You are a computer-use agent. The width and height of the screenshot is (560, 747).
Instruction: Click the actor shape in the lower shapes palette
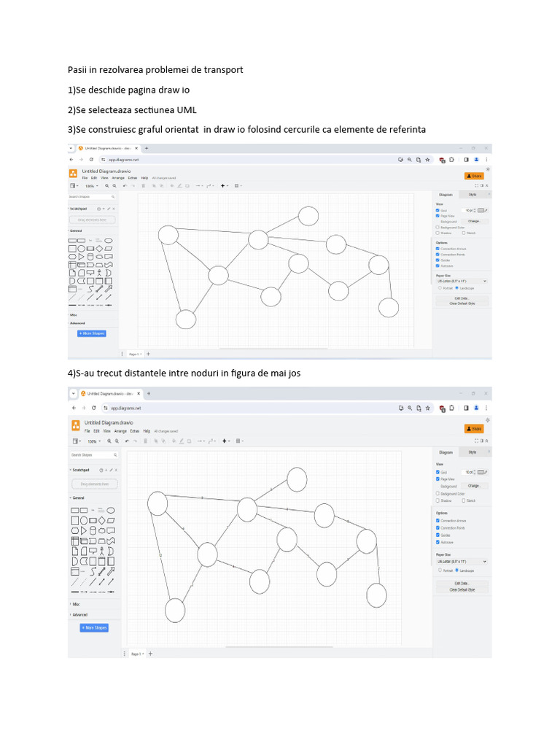[103, 551]
